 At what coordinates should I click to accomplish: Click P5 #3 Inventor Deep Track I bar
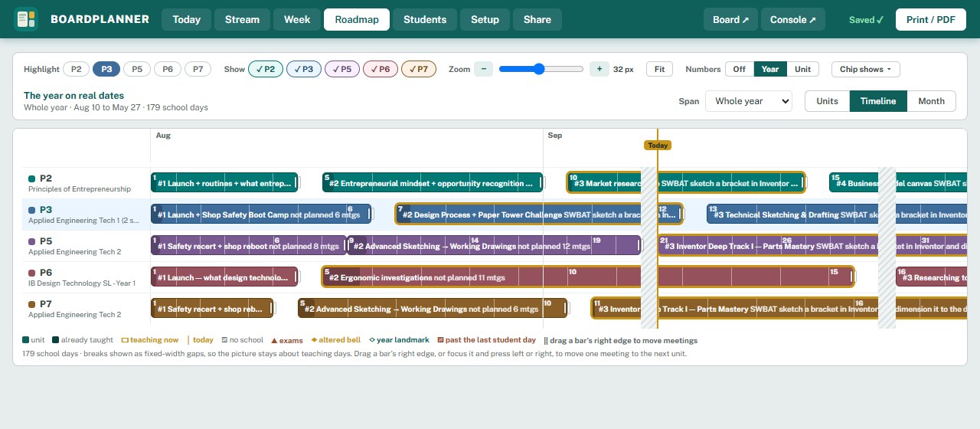(812, 246)
